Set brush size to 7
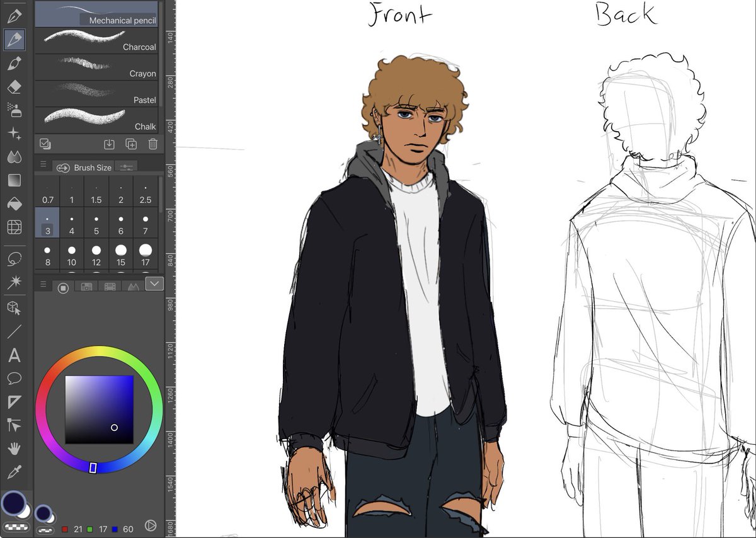 click(x=146, y=223)
